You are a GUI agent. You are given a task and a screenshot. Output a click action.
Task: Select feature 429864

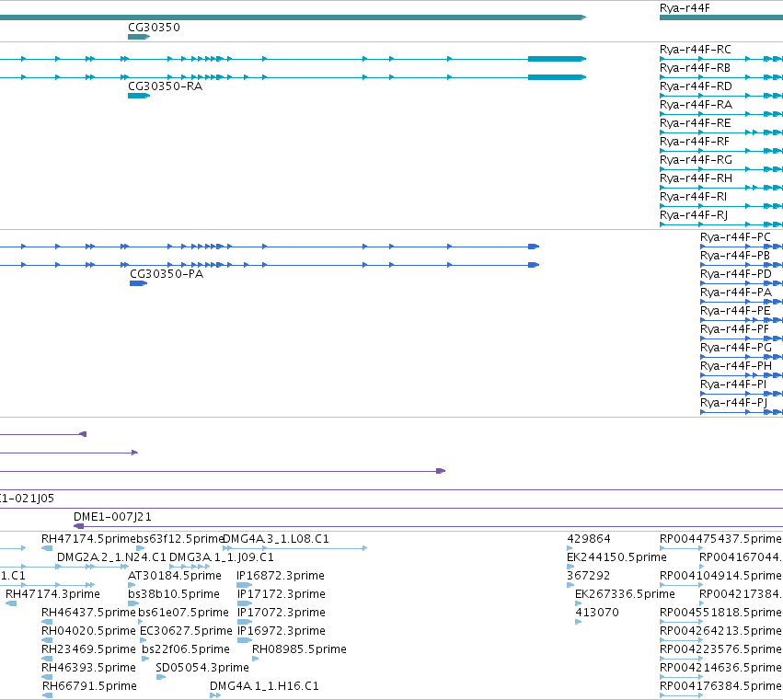click(589, 539)
